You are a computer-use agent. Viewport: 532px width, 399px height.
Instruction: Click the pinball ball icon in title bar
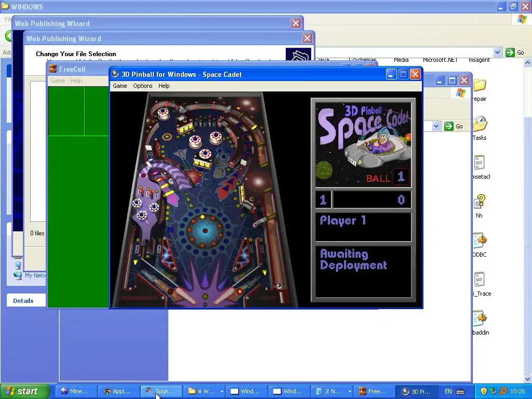coord(115,74)
